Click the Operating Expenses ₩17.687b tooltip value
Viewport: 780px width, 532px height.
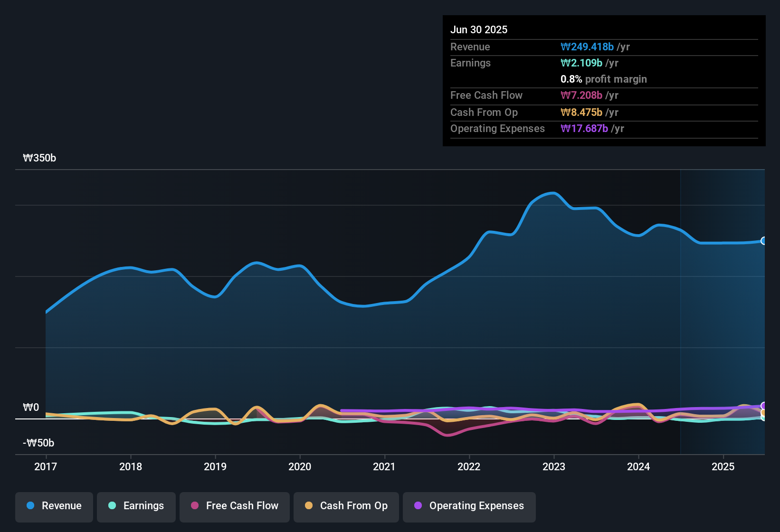tap(584, 129)
